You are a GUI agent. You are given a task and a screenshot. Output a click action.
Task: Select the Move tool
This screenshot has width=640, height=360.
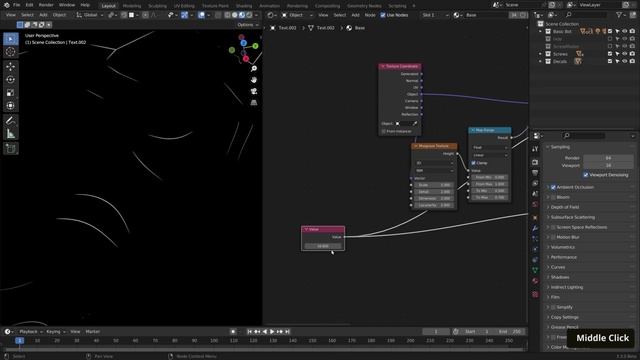[x=11, y=67]
